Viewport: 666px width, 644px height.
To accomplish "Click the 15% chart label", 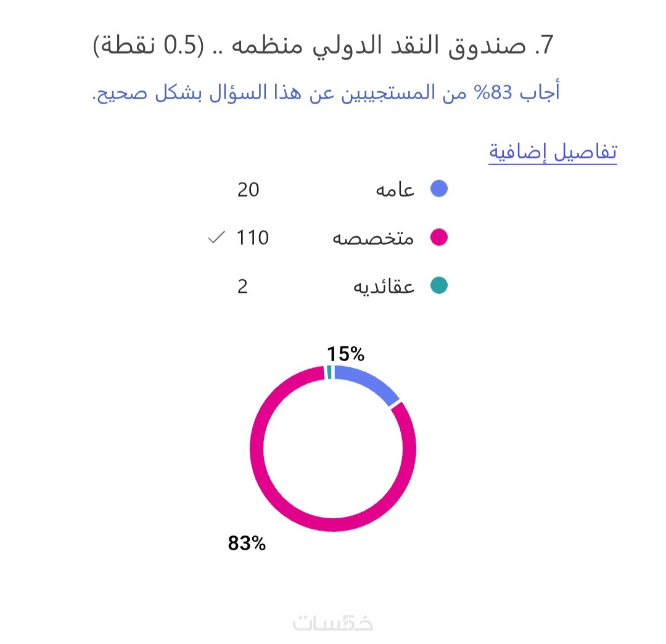I will point(346,354).
